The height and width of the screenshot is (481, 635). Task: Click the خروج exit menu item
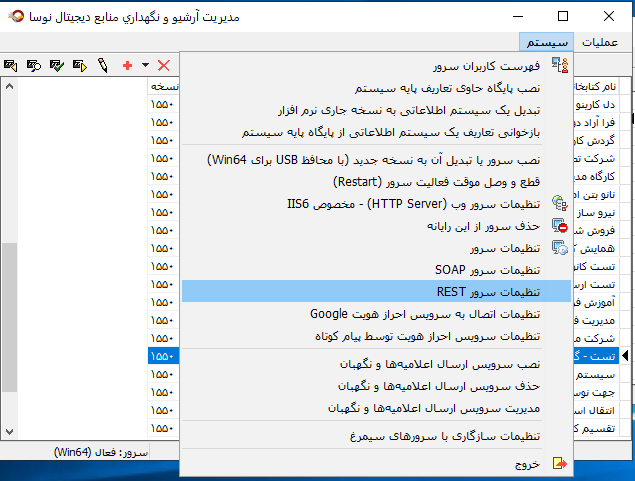pyautogui.click(x=527, y=463)
